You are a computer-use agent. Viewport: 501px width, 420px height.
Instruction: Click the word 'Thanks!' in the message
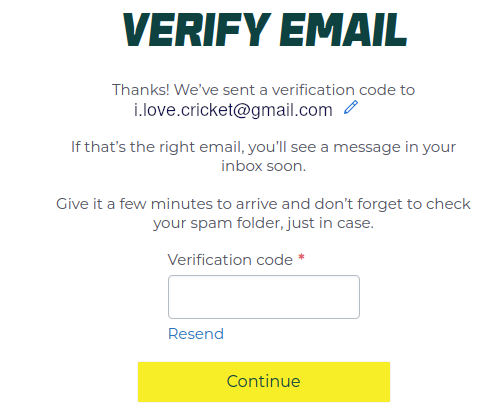tap(141, 90)
